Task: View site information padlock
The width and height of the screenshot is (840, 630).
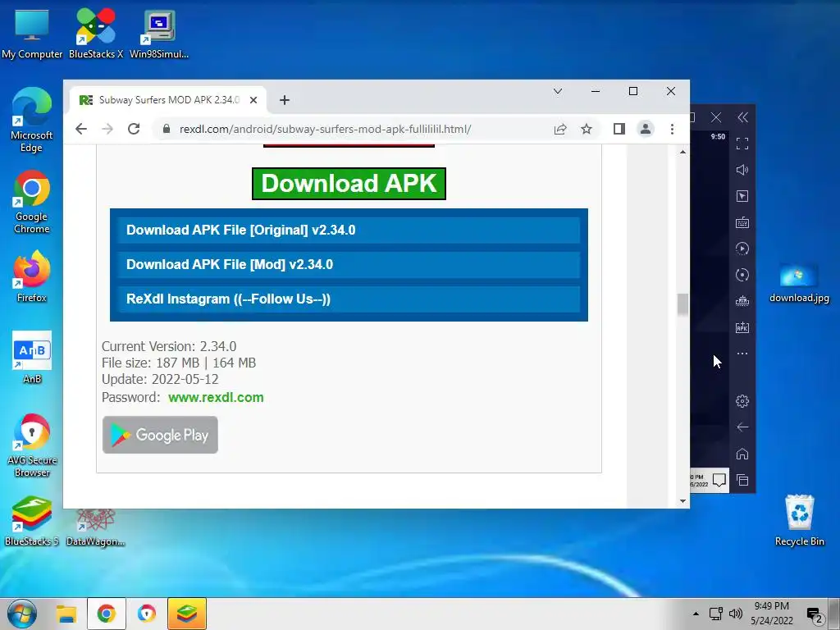Action: (166, 129)
